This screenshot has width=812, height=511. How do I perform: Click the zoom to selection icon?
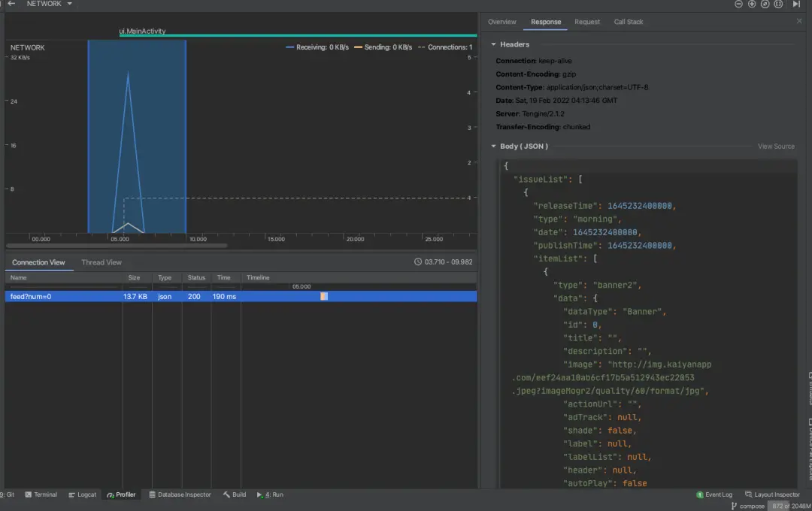pyautogui.click(x=778, y=4)
